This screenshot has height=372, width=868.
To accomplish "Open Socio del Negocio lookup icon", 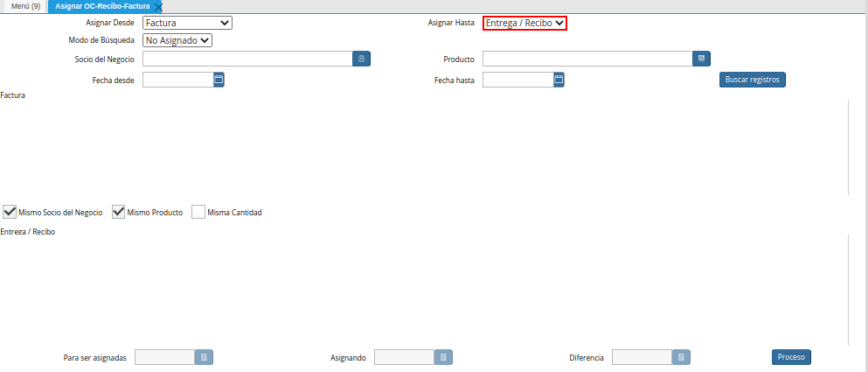I will pyautogui.click(x=362, y=59).
